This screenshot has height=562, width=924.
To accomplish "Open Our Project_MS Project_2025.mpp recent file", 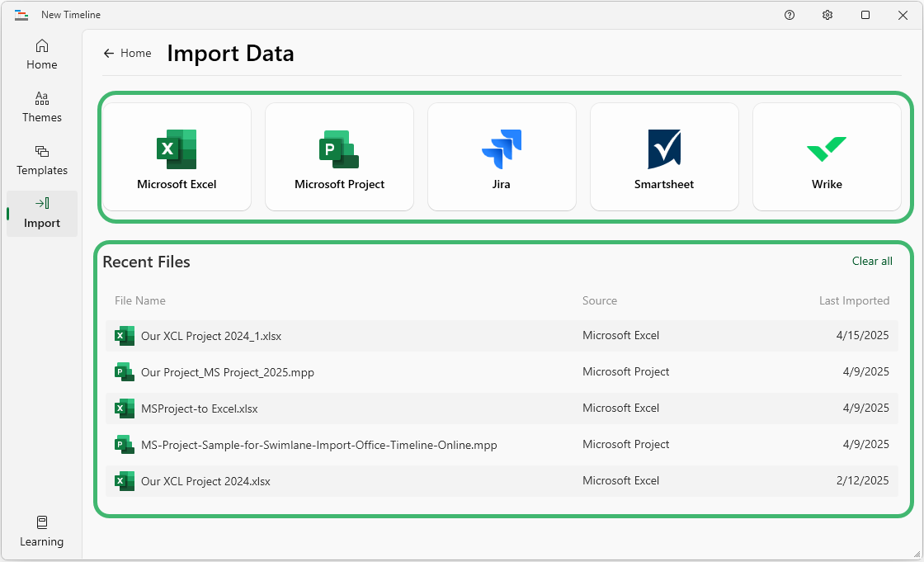I will [227, 372].
